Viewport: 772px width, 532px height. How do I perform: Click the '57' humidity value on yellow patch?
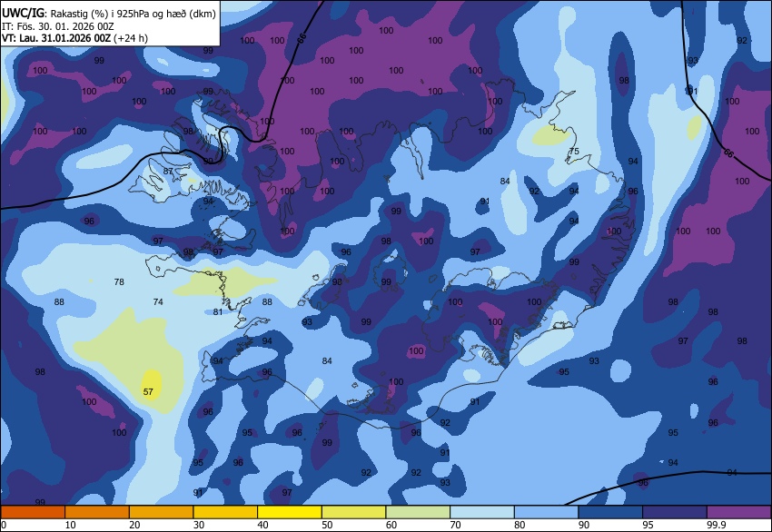[x=148, y=392]
